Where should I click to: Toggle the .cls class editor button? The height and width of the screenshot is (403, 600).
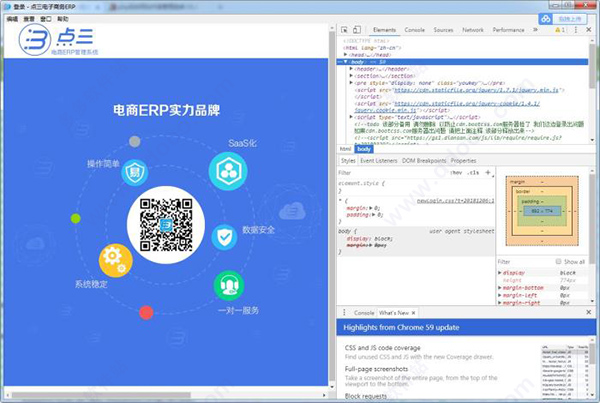coord(473,173)
